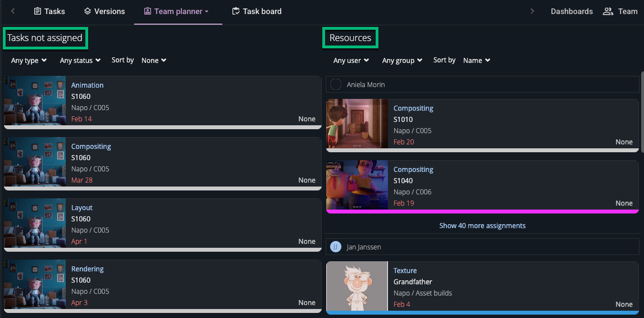
Task: Click the Layout S1060 task thumbnail
Action: point(35,223)
